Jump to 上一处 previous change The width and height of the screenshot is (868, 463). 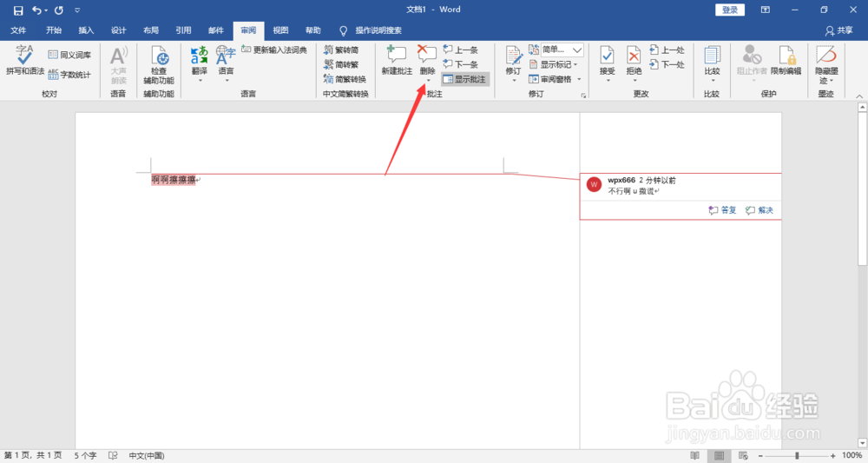[667, 50]
